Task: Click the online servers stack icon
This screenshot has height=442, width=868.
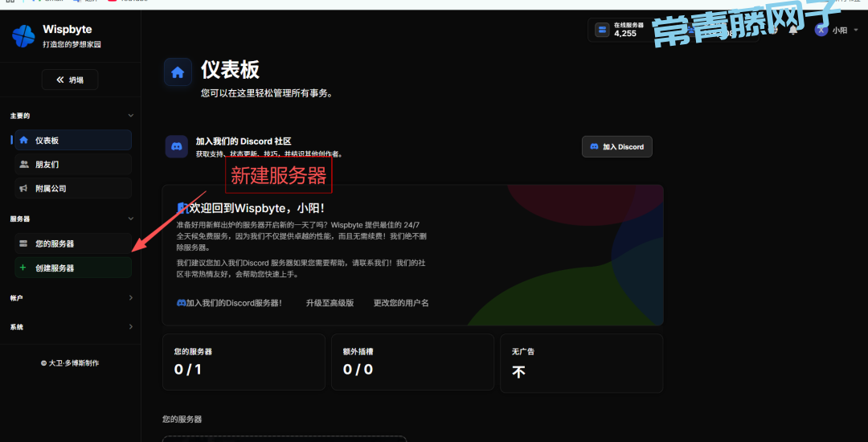Action: (x=601, y=30)
